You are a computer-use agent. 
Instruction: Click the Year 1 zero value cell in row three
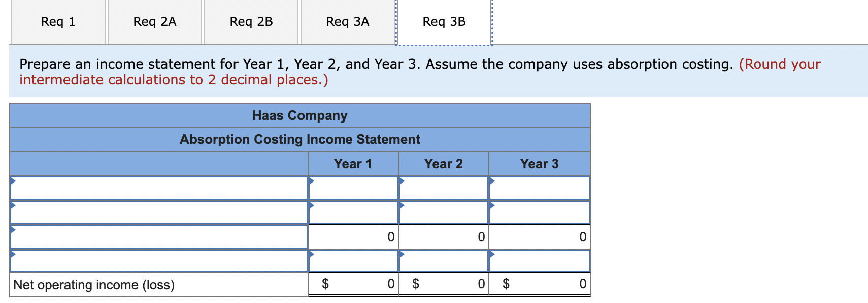coord(354,236)
